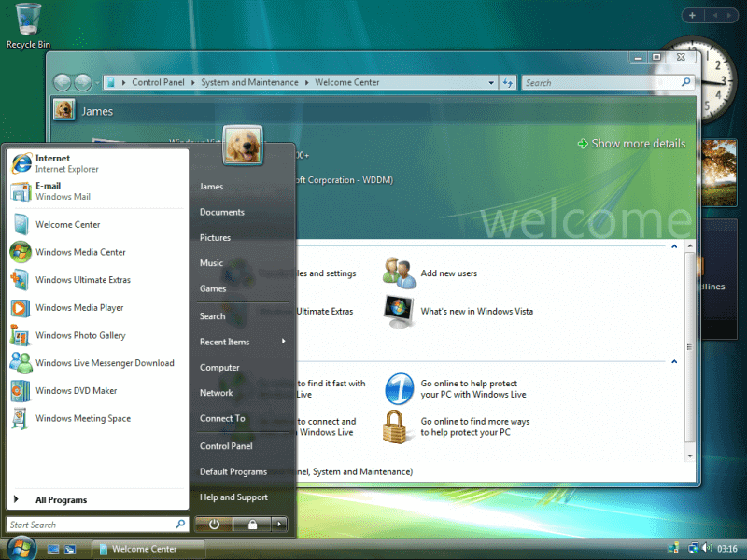Click Go online to help protect your PC icon
Image resolution: width=747 pixels, height=560 pixels.
pyautogui.click(x=400, y=388)
